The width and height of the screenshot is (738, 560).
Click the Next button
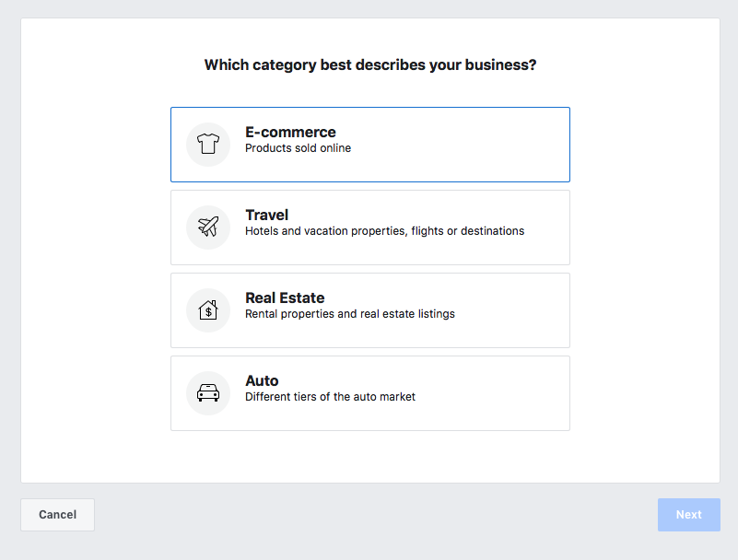(689, 514)
